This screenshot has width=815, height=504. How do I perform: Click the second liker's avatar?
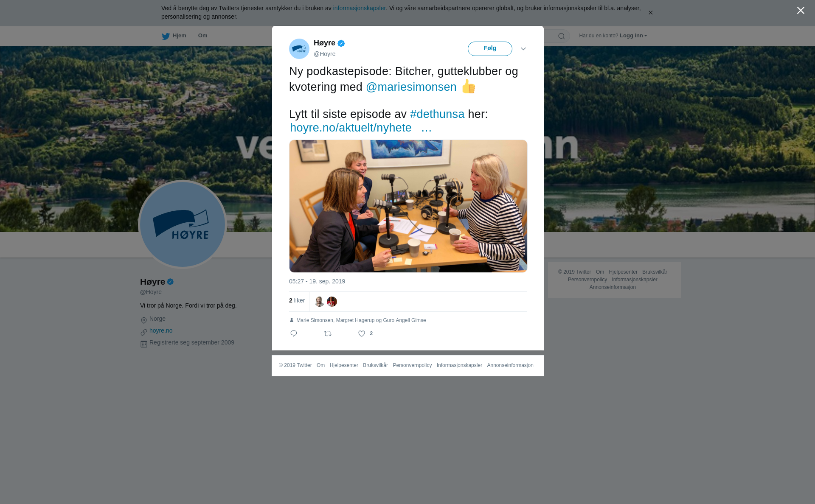coord(332,302)
